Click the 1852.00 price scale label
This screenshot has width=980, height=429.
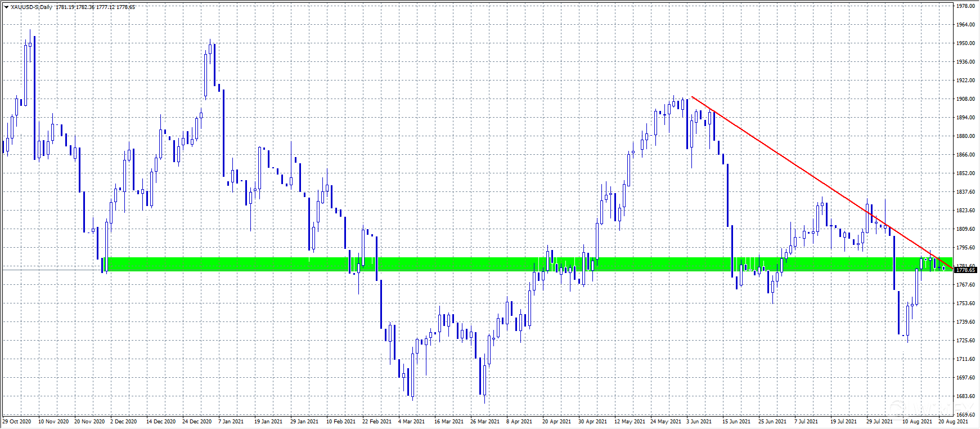pos(965,173)
